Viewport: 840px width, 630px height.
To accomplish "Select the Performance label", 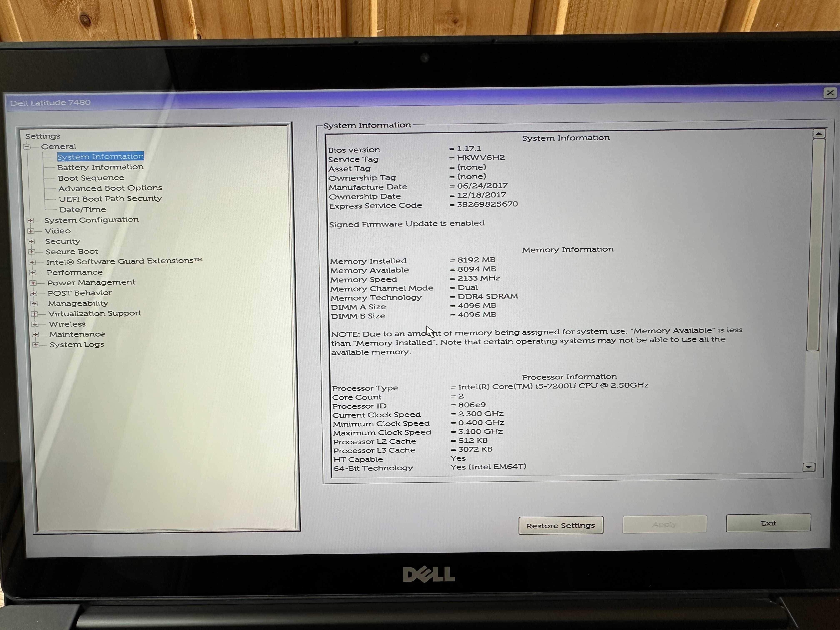I will 74,272.
